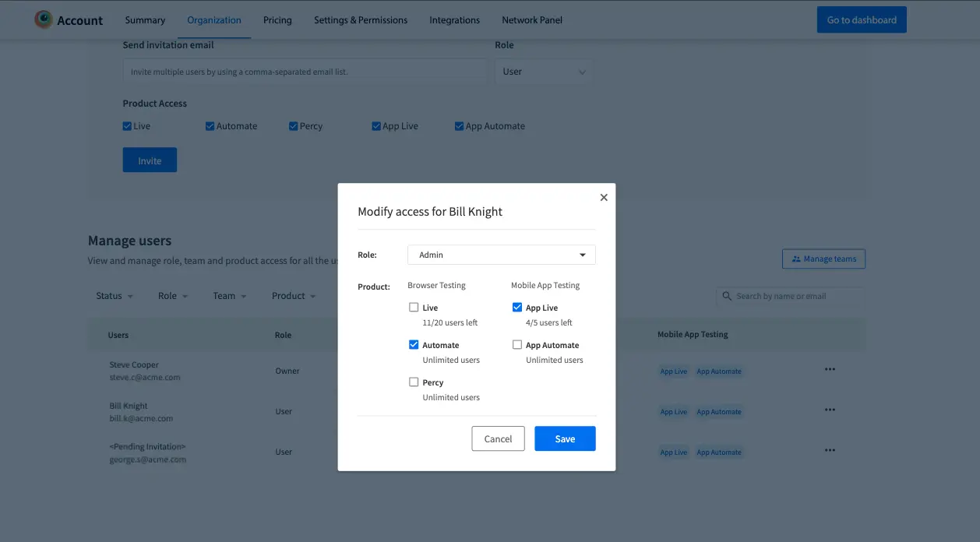Click the search magnifier icon
The width and height of the screenshot is (980, 542).
(727, 297)
